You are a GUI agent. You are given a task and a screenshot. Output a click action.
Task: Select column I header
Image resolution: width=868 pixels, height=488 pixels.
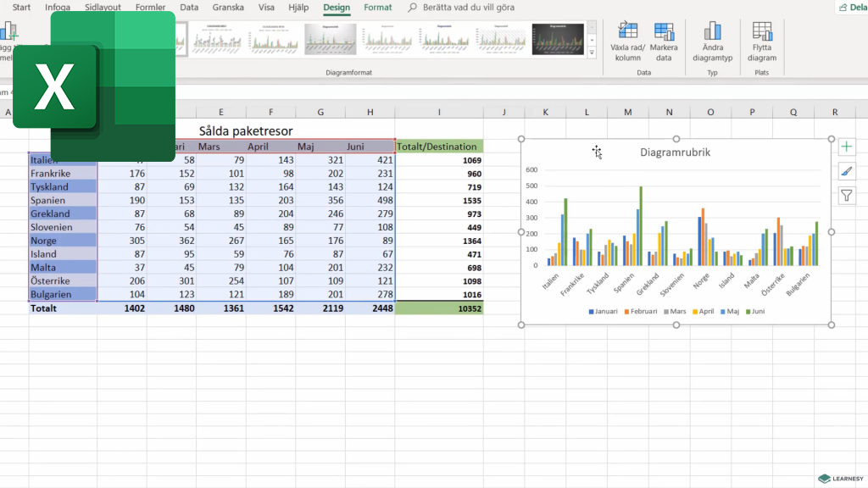coord(439,112)
